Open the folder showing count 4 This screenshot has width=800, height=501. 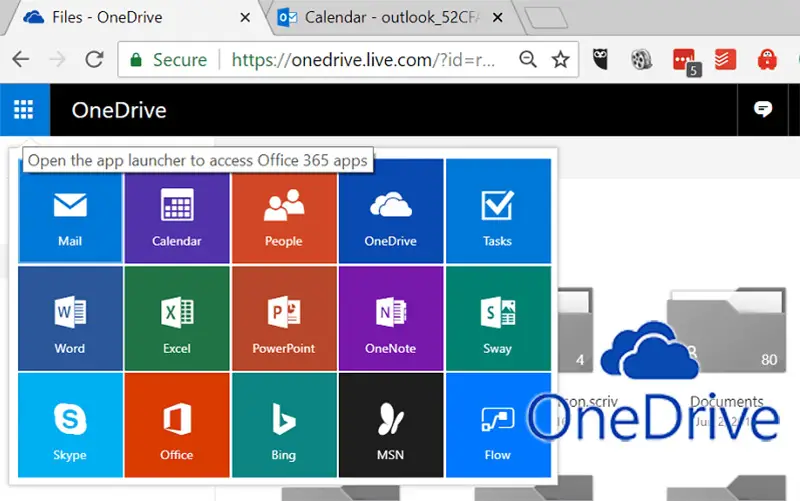coord(575,331)
